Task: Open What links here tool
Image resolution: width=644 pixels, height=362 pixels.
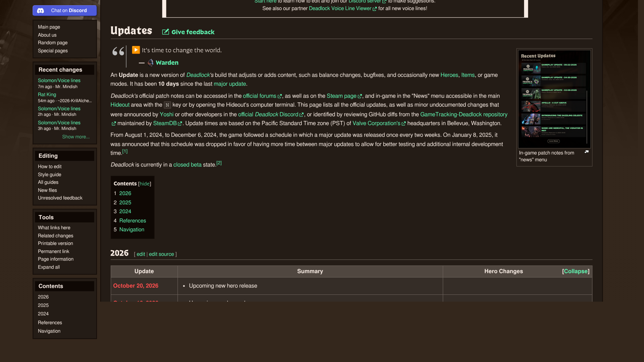Action: click(x=54, y=228)
